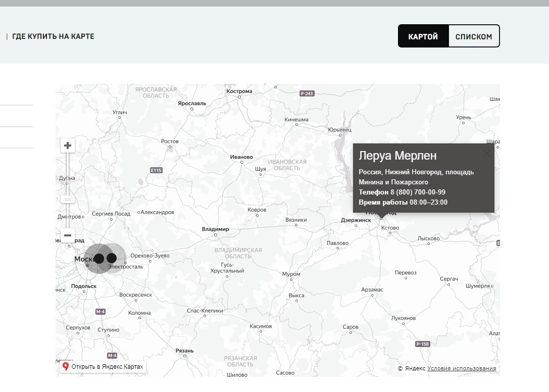Click phone number 8 (800) 700-00-99
This screenshot has width=549, height=392.
tap(417, 192)
